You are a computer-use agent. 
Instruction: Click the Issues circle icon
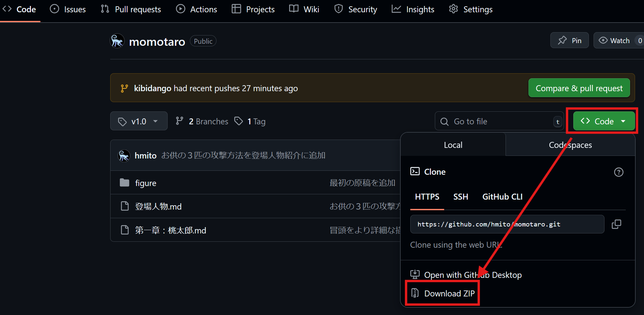coord(54,9)
